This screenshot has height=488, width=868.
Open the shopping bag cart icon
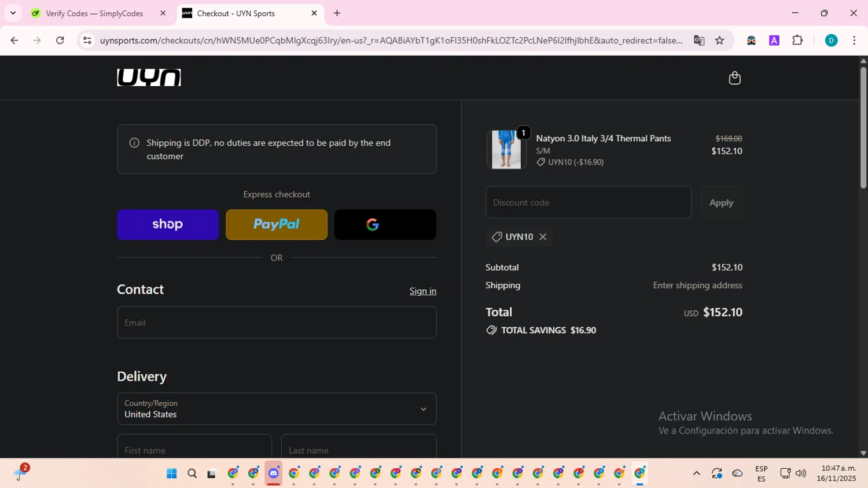point(734,78)
